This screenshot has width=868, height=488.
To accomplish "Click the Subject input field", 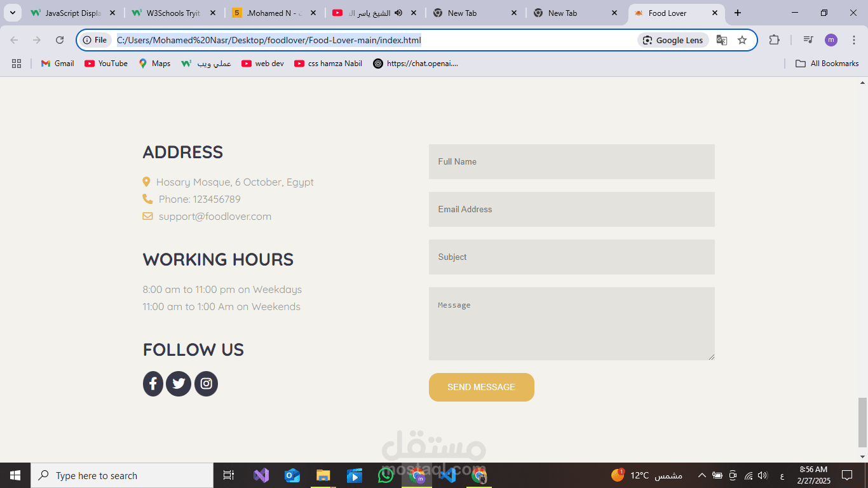I will coord(572,257).
